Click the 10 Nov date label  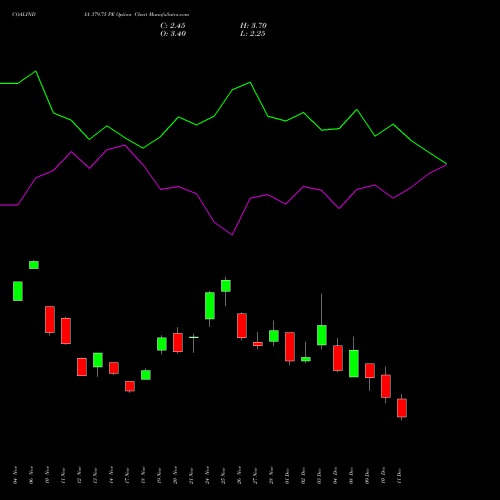(x=47, y=475)
